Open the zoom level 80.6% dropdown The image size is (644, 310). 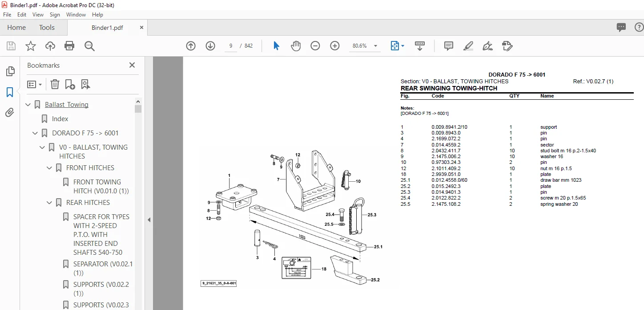pyautogui.click(x=375, y=46)
